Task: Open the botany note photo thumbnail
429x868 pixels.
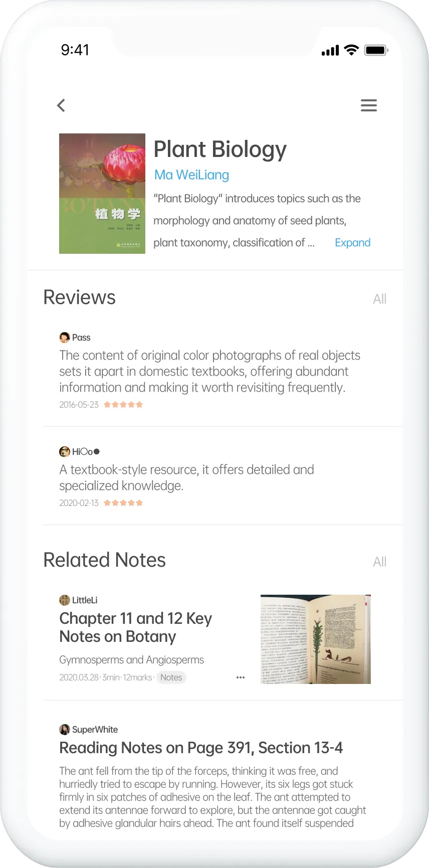Action: tap(315, 639)
